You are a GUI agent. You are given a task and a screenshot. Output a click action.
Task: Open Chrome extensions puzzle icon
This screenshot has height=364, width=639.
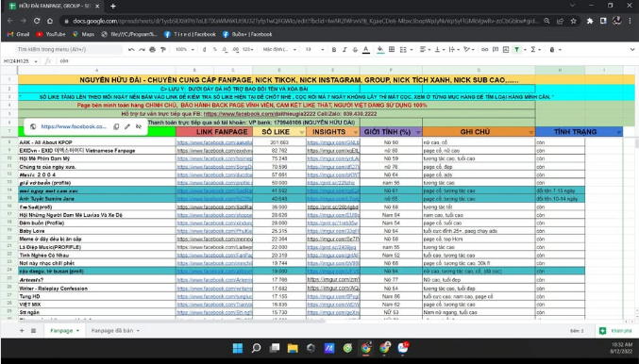pyautogui.click(x=590, y=21)
